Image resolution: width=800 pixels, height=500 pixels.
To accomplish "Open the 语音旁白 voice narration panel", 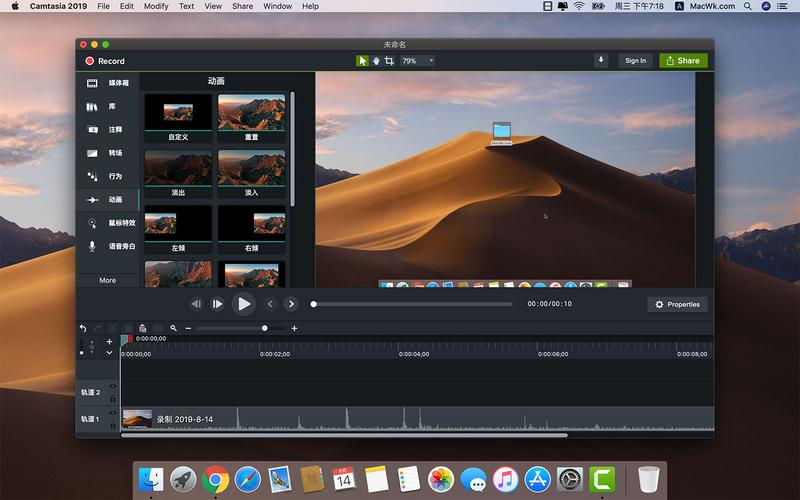I will [x=108, y=246].
